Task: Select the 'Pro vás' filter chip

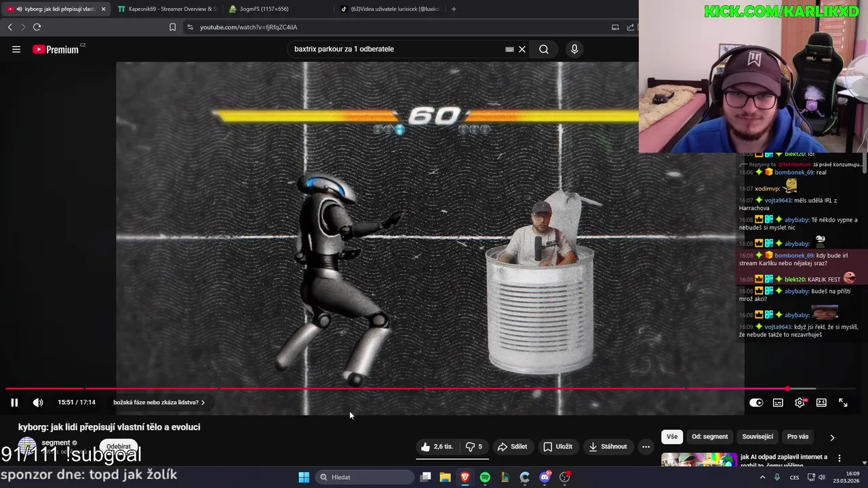Action: coord(798,437)
